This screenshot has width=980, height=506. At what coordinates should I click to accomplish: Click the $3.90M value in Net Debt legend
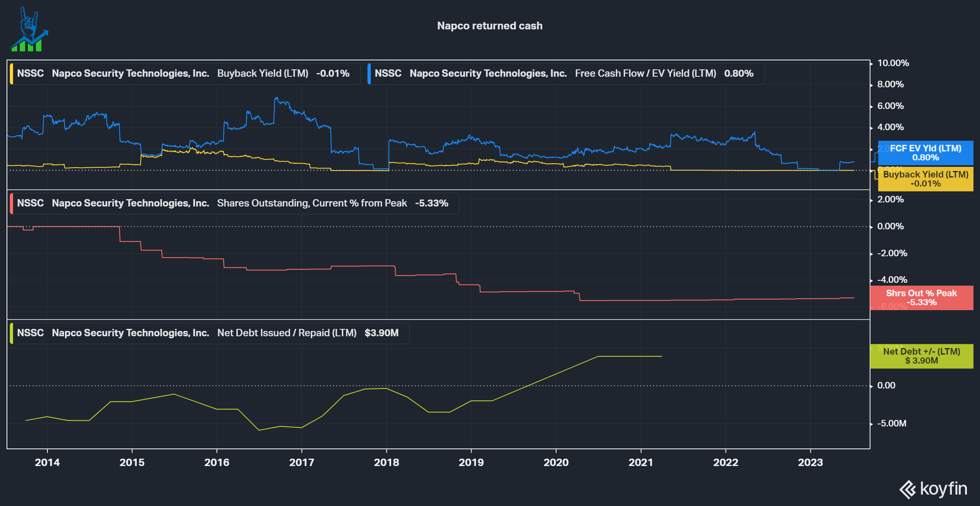coord(381,333)
